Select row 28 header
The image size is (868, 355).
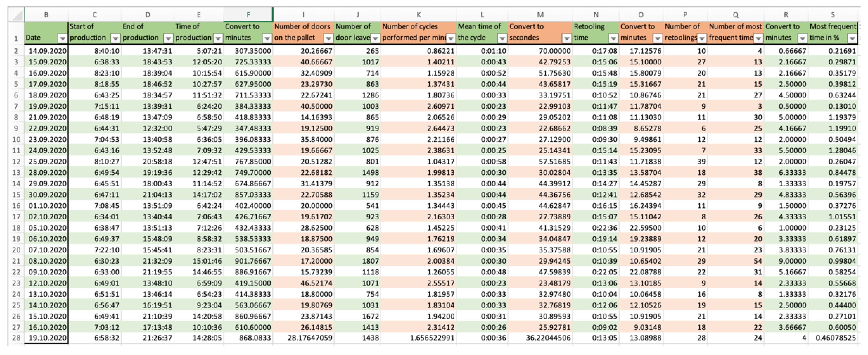pos(16,338)
